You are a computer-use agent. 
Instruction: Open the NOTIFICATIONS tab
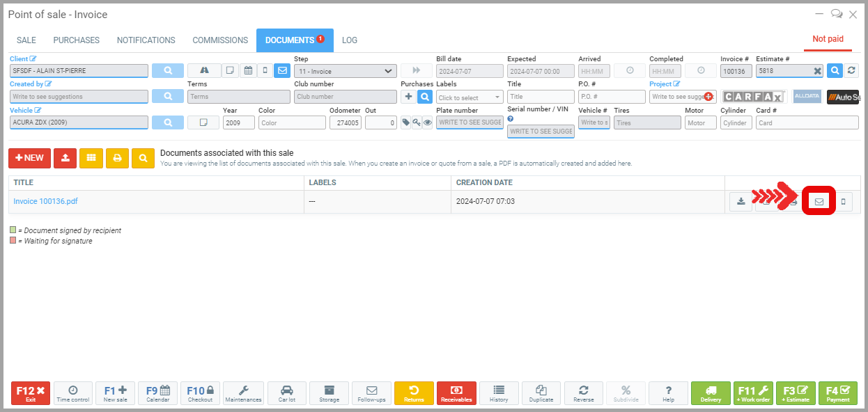pyautogui.click(x=146, y=40)
